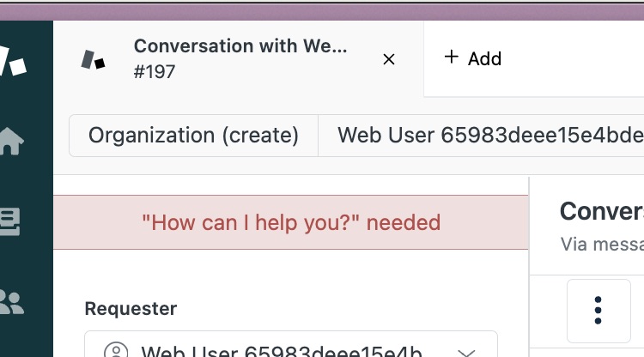The image size is (644, 357).
Task: Open the Views list icon in sidebar
Action: pyautogui.click(x=9, y=222)
